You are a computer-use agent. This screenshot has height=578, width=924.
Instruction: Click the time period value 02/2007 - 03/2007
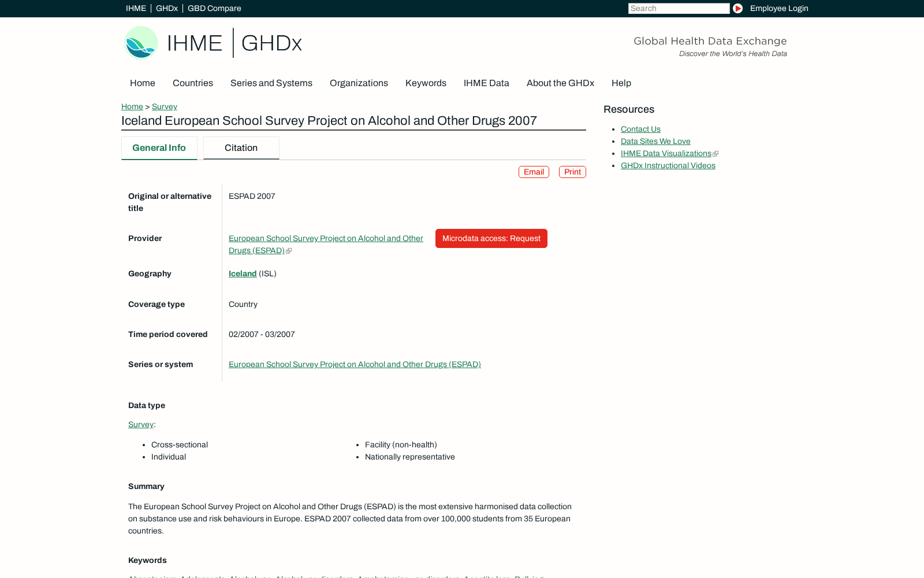262,335
